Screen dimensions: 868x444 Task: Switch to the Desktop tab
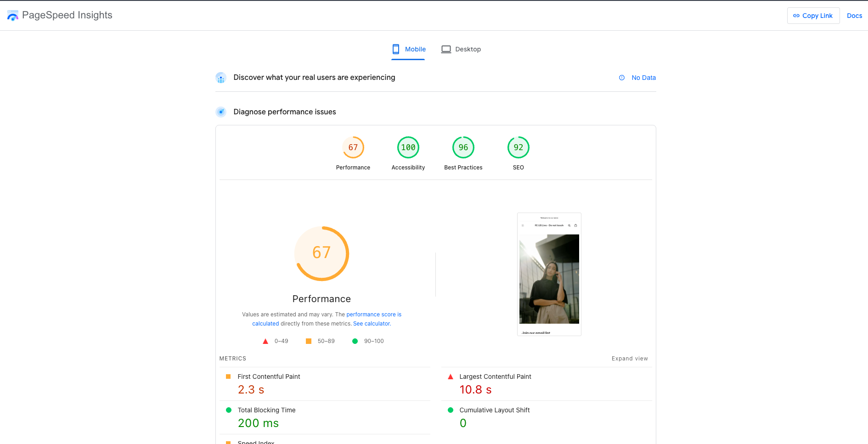(x=461, y=49)
